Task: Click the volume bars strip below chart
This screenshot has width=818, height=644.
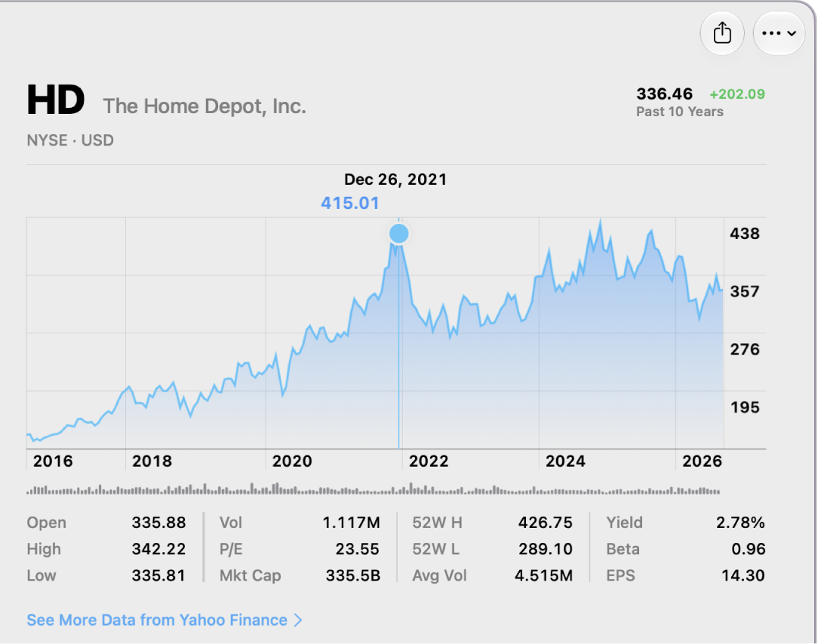Action: [x=374, y=489]
